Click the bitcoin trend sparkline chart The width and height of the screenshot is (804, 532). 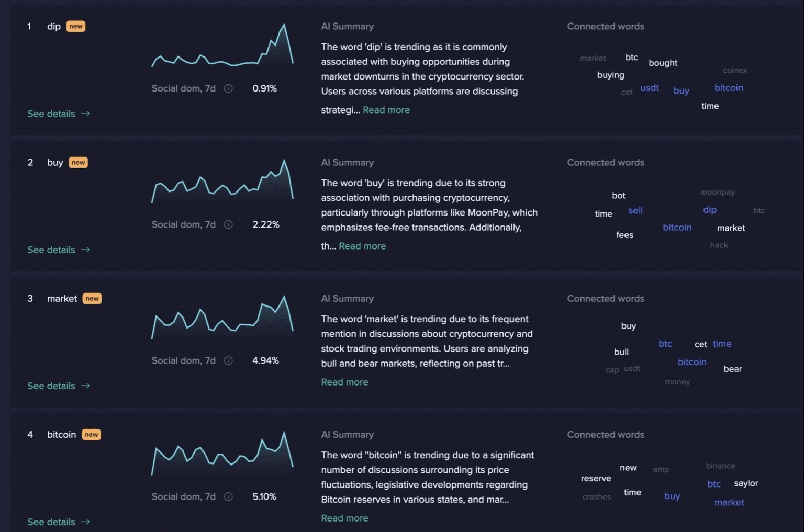(222, 454)
